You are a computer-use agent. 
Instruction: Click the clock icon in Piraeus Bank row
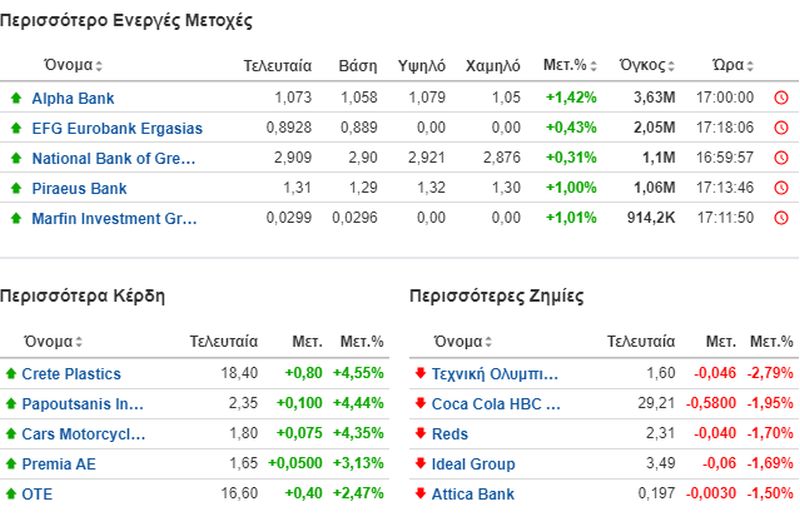pos(781,188)
